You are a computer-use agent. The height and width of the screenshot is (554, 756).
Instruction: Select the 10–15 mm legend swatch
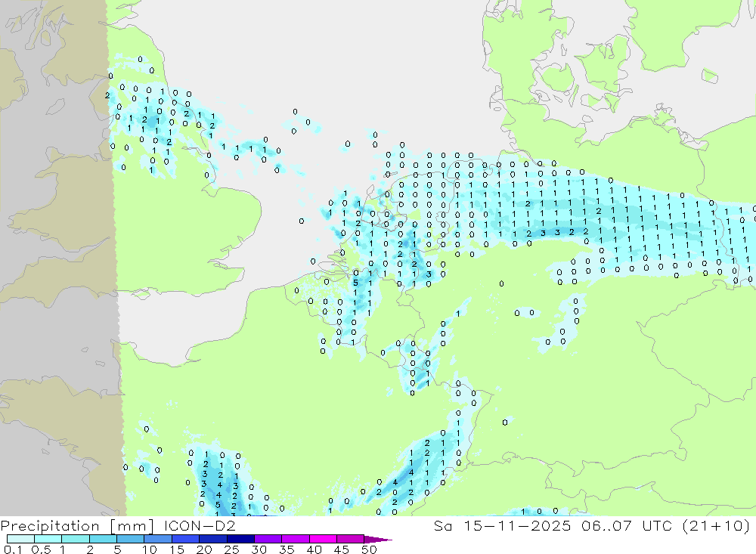coord(158,539)
